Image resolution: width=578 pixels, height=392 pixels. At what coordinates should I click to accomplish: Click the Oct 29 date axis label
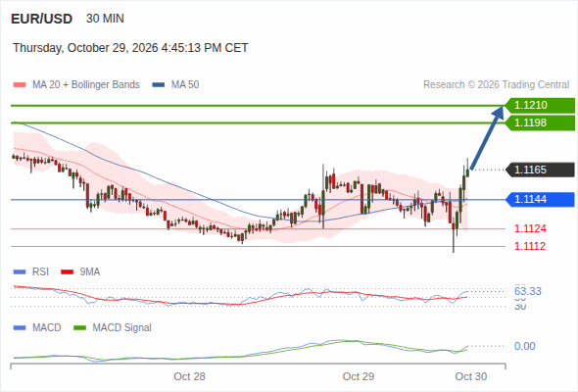[x=359, y=376]
